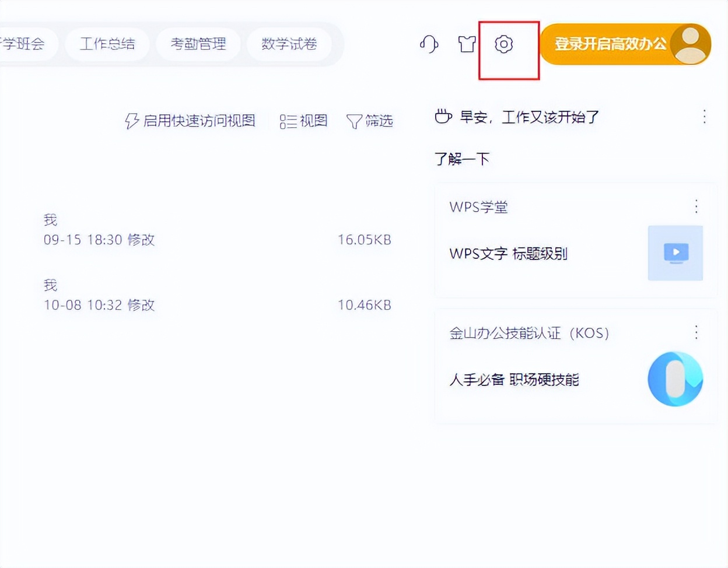Click the coffee cup icon beside 早安 greeting

pos(443,117)
